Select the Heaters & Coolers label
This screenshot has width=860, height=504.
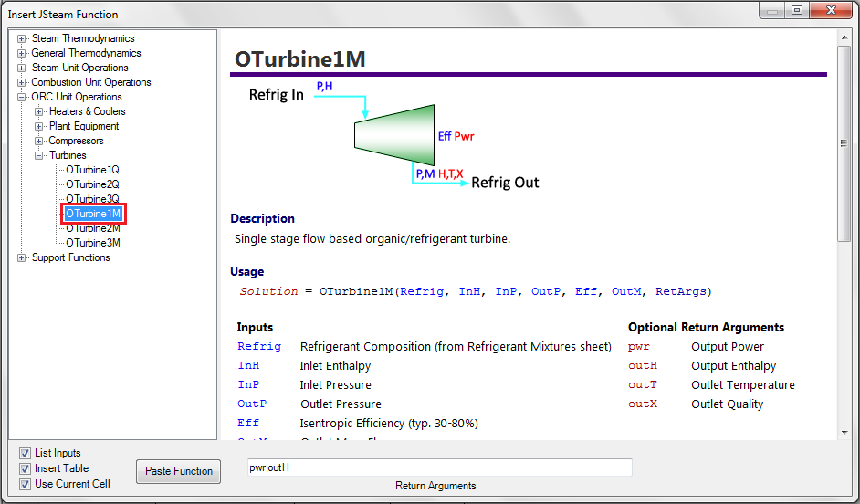(x=88, y=111)
